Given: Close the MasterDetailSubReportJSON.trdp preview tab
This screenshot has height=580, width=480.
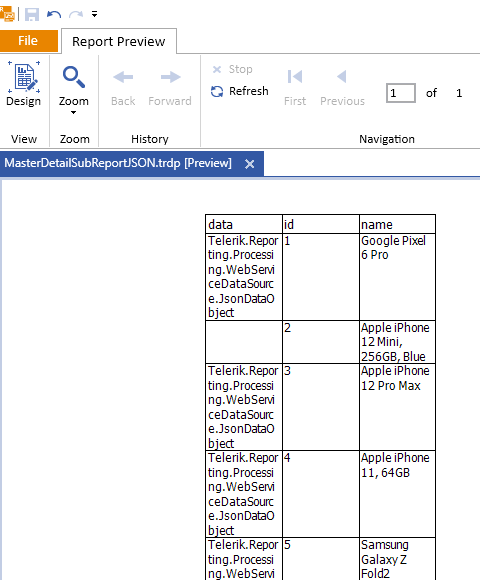Looking at the screenshot, I should tap(250, 164).
